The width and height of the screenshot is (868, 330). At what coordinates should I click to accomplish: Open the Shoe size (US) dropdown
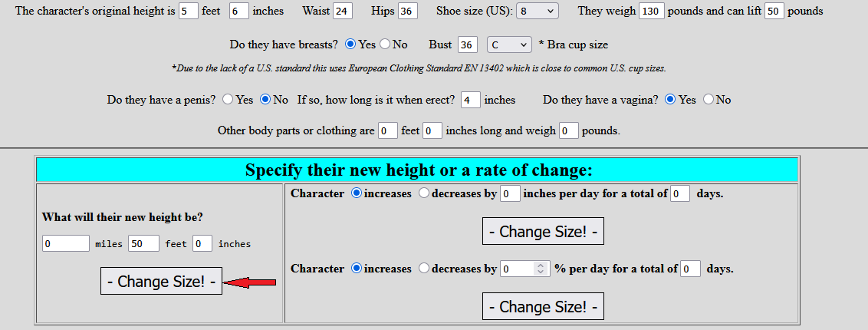point(538,11)
